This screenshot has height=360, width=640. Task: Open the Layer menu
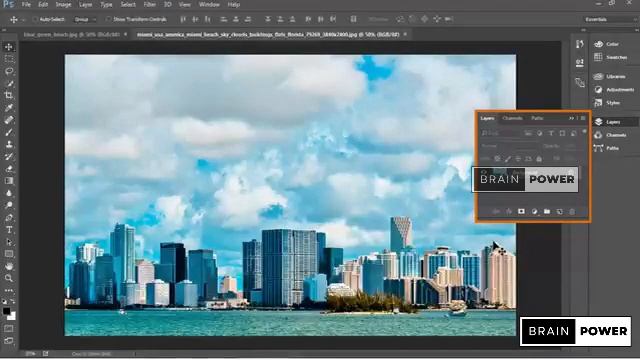tap(85, 4)
